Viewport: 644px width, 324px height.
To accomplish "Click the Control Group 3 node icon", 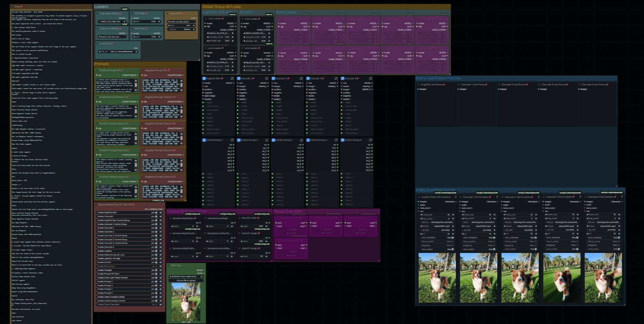I will [x=273, y=140].
